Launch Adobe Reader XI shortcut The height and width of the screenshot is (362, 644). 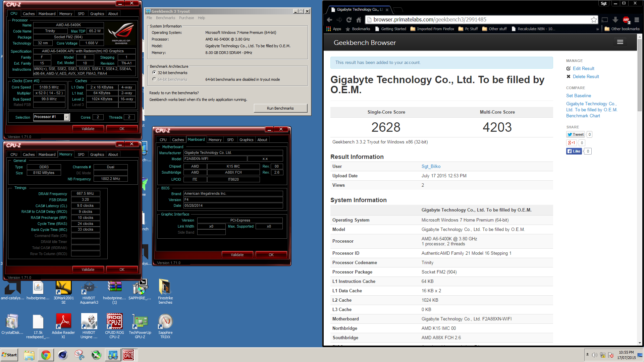point(63,326)
